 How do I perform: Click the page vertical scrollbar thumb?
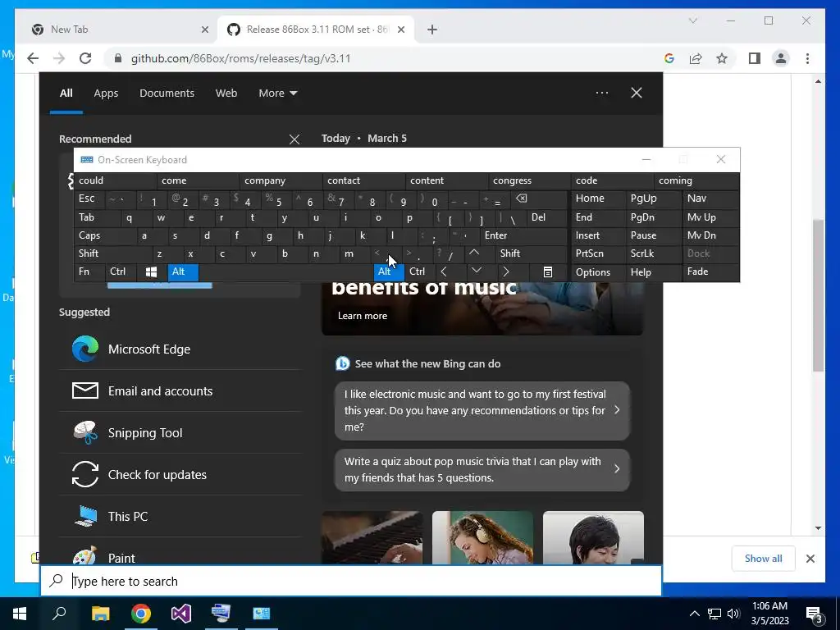(x=818, y=294)
